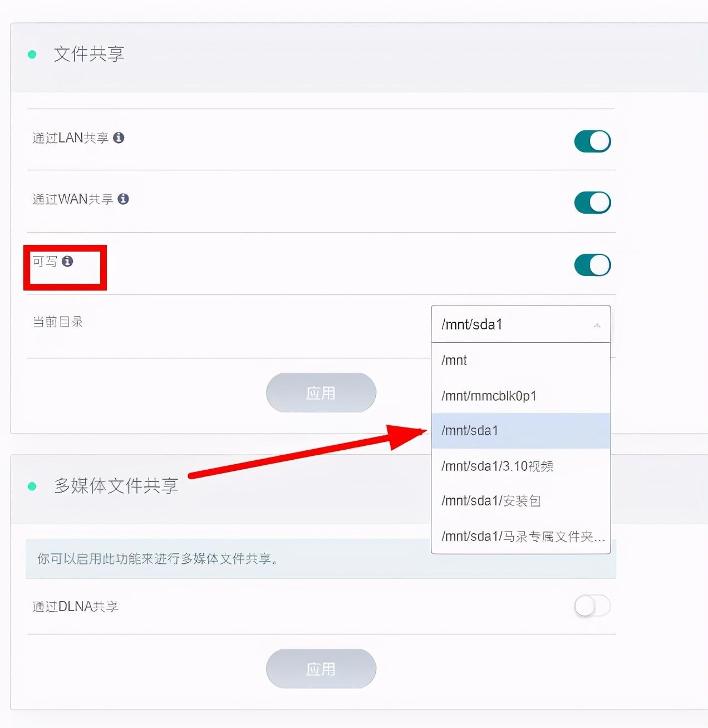The width and height of the screenshot is (708, 728).
Task: Click the 通过DLNA共享 label
Action: tap(76, 607)
